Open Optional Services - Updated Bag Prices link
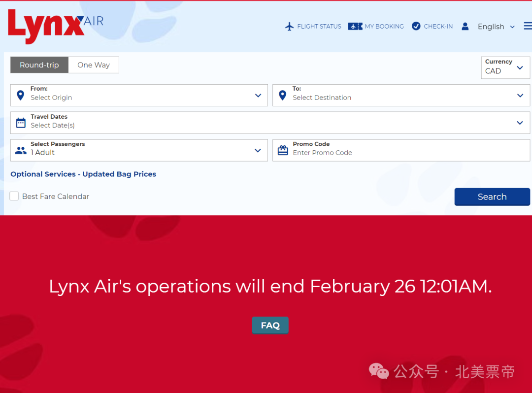This screenshot has height=393, width=532. [x=83, y=174]
